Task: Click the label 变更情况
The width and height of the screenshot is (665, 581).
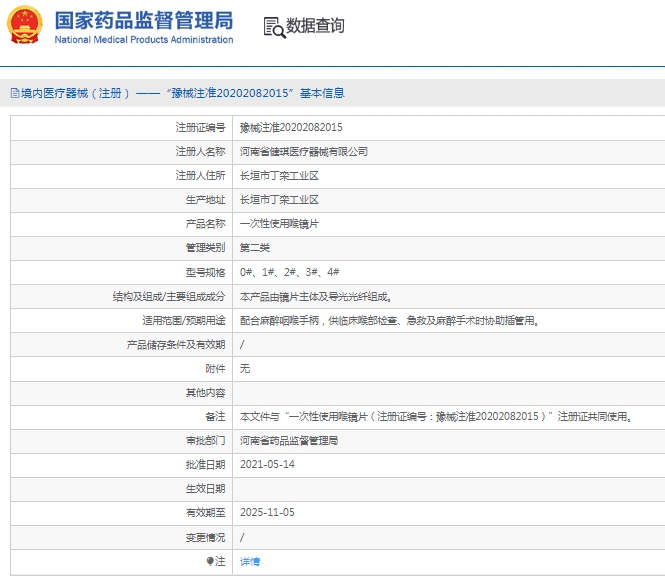Action: (206, 537)
